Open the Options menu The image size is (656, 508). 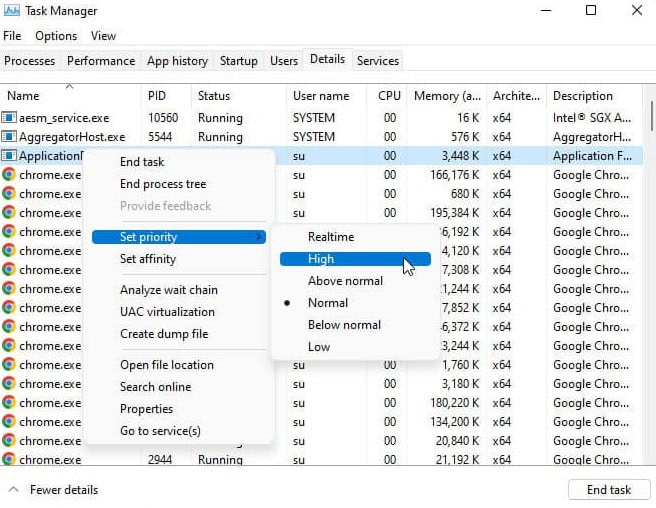(x=56, y=36)
